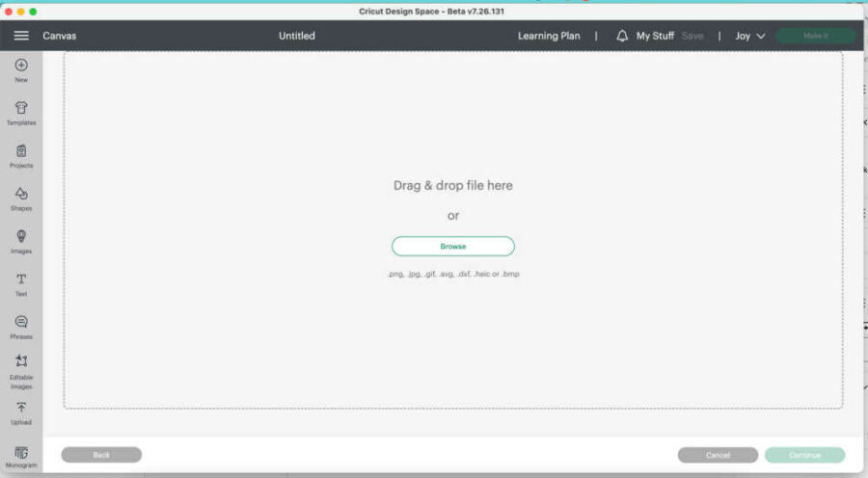The image size is (868, 478).
Task: Open the notifications bell icon
Action: point(622,36)
